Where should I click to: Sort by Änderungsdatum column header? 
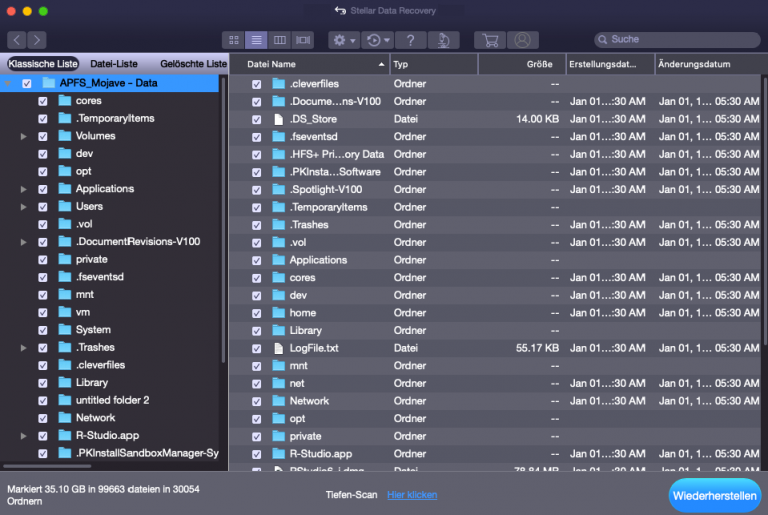tap(710, 64)
